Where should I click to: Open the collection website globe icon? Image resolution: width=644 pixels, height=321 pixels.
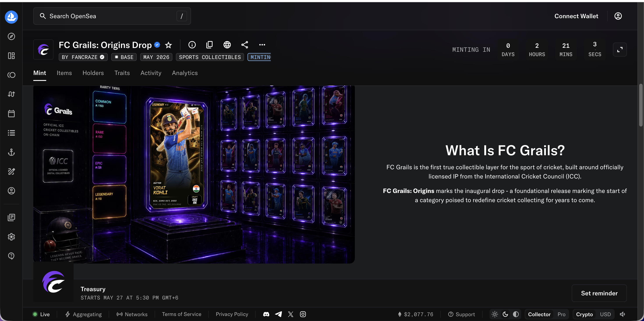pos(227,45)
